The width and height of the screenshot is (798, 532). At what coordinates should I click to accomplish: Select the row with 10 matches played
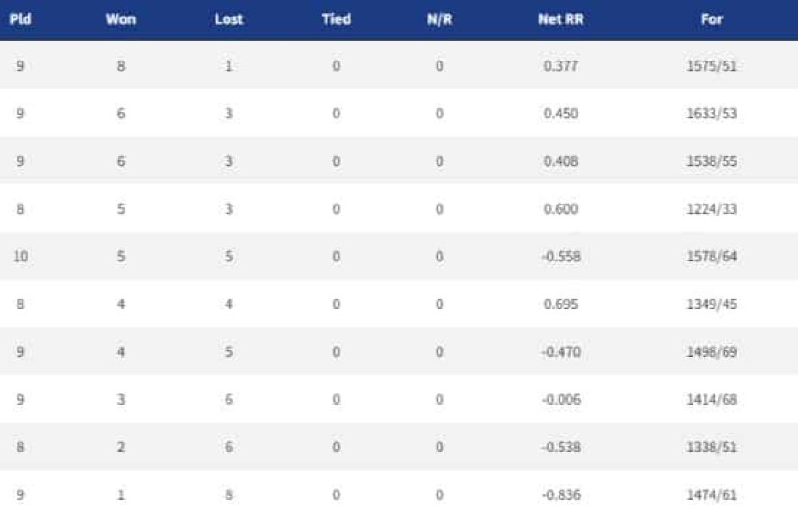(399, 257)
